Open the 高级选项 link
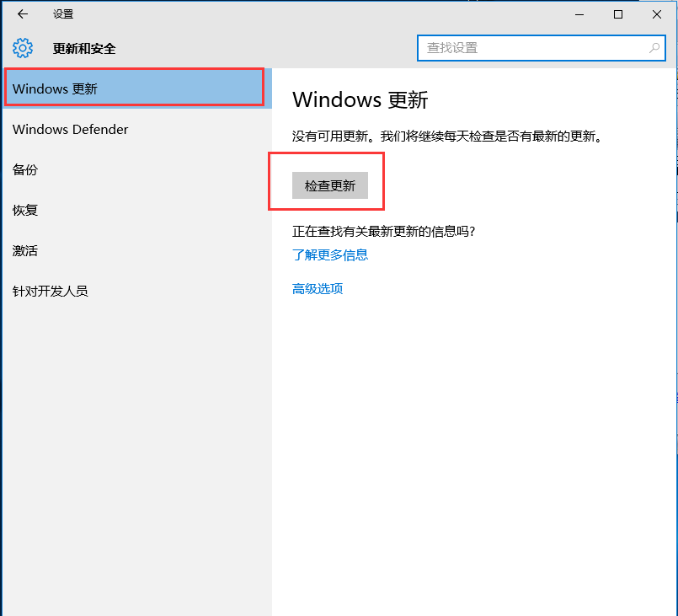 (318, 288)
